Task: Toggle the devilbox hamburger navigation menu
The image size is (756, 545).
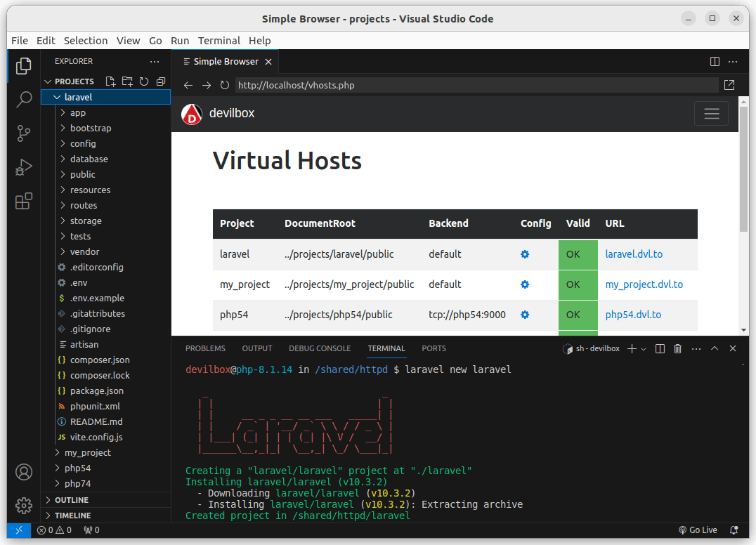Action: [711, 114]
